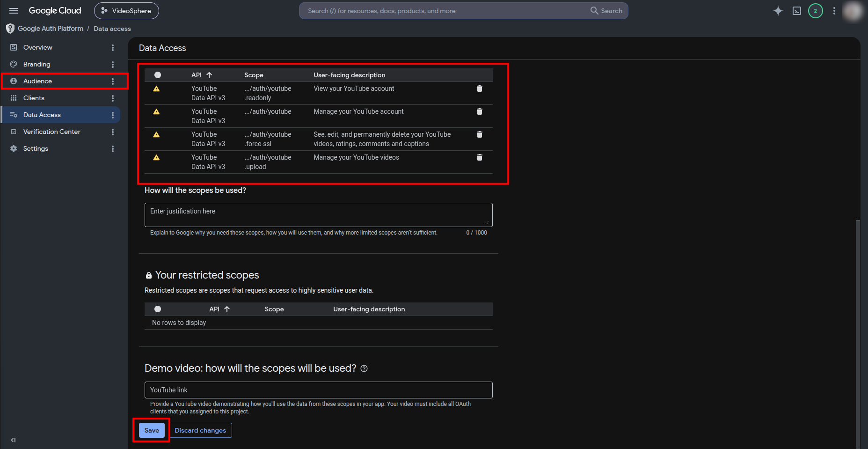Save the data access changes
The image size is (868, 449).
[152, 430]
